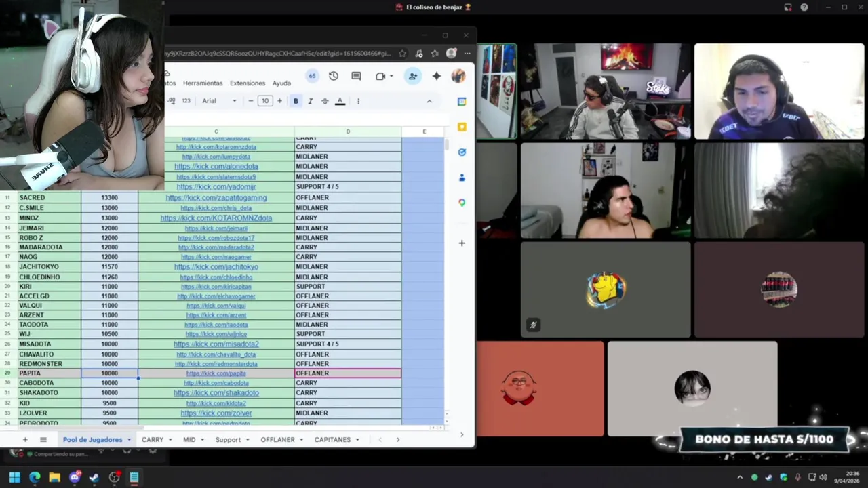The height and width of the screenshot is (488, 868).
Task: Switch to the CARRY sheet tab
Action: [153, 439]
